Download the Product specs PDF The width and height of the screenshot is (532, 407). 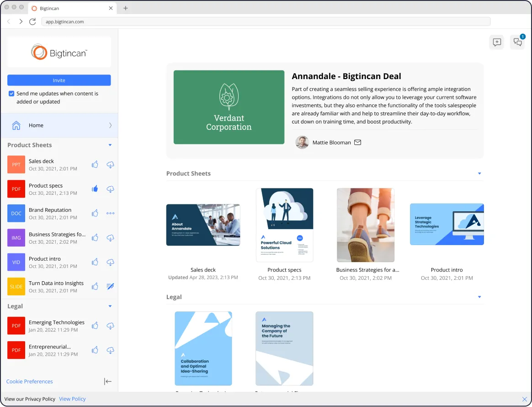point(110,189)
